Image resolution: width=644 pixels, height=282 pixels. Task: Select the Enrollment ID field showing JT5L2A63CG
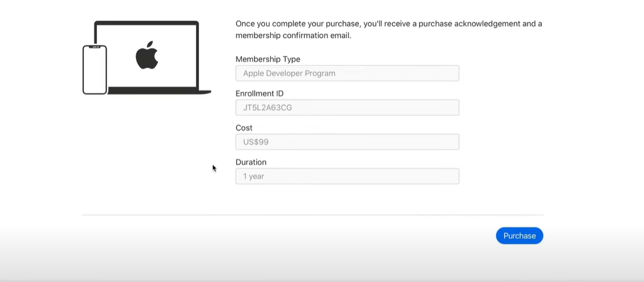pyautogui.click(x=347, y=107)
